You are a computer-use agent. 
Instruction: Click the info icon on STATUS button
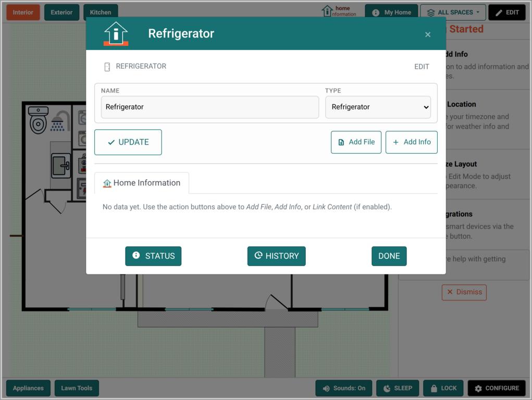tap(136, 255)
